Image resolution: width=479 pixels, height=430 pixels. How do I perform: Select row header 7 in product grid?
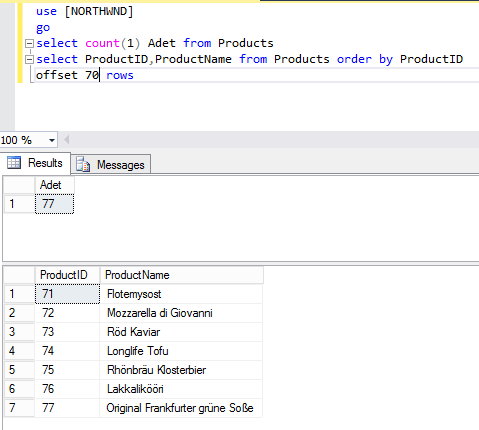19,408
